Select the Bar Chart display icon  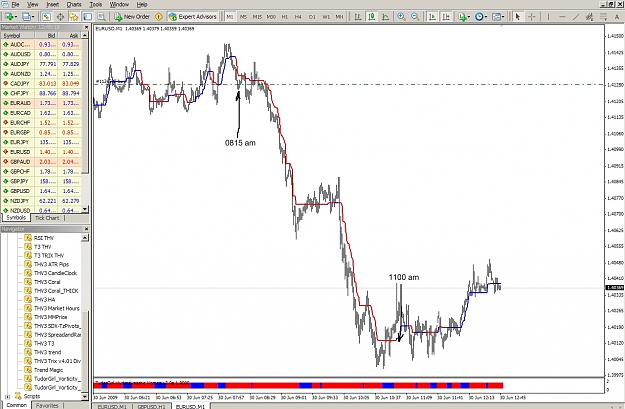(358, 17)
